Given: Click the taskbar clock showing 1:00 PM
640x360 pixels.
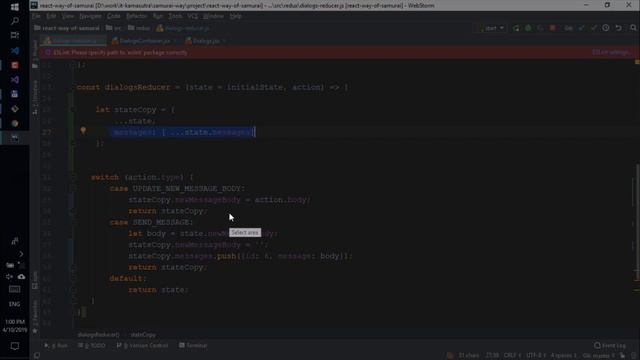Looking at the screenshot, I should coord(15,326).
